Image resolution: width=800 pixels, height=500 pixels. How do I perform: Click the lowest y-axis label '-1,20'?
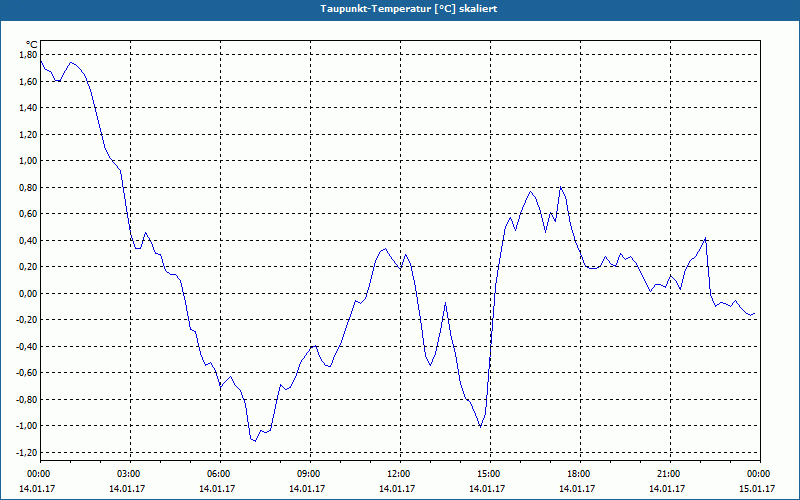[x=26, y=453]
